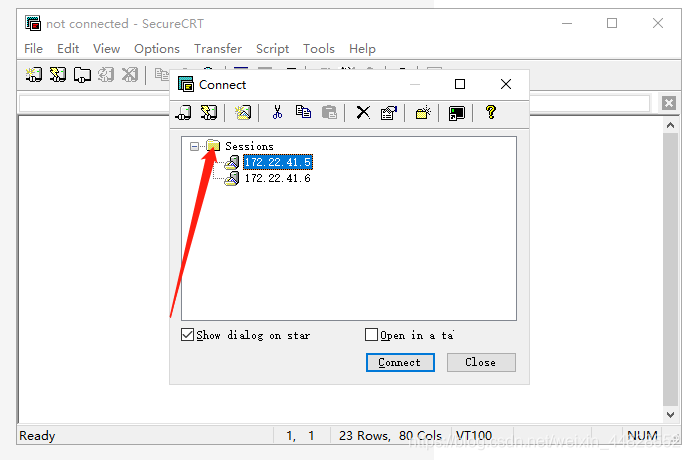Open session Properties icon in dialog toolbar
The image size is (690, 460).
(x=389, y=113)
